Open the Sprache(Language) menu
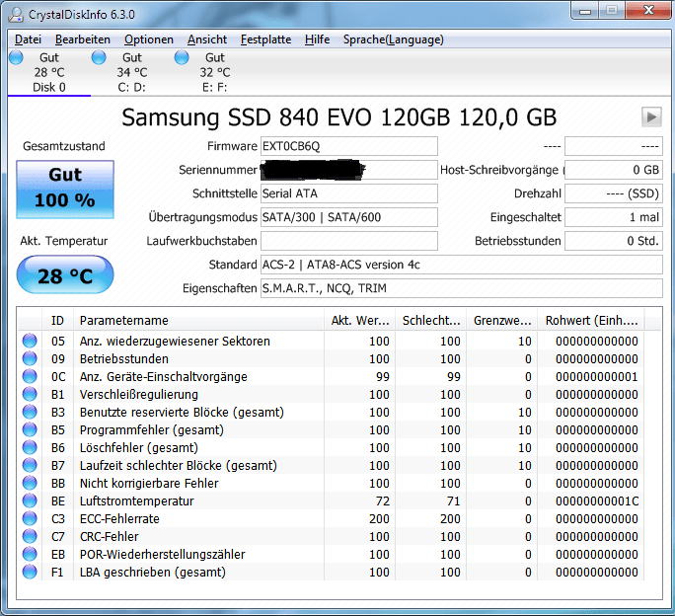The height and width of the screenshot is (616, 675). pos(394,39)
